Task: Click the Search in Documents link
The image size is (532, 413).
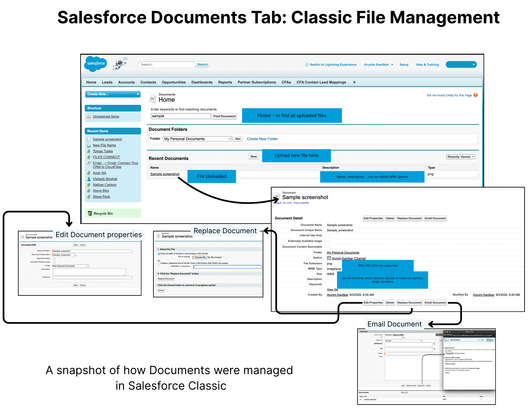Action: point(490,340)
